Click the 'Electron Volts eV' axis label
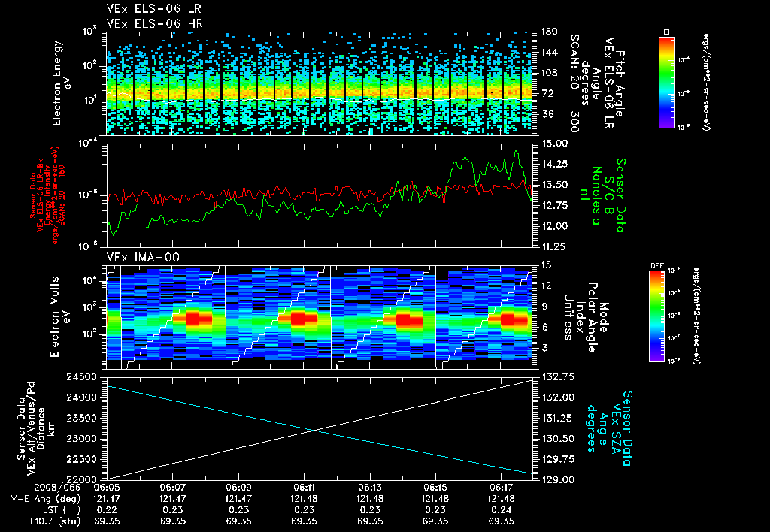The width and height of the screenshot is (770, 532). [59, 316]
